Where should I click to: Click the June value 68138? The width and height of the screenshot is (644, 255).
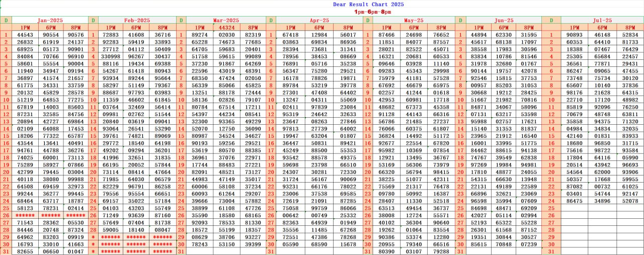[504, 42]
